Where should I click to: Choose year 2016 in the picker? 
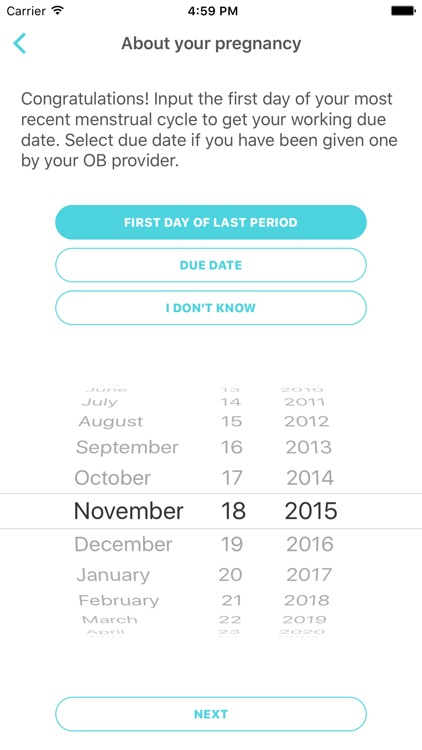(x=310, y=544)
